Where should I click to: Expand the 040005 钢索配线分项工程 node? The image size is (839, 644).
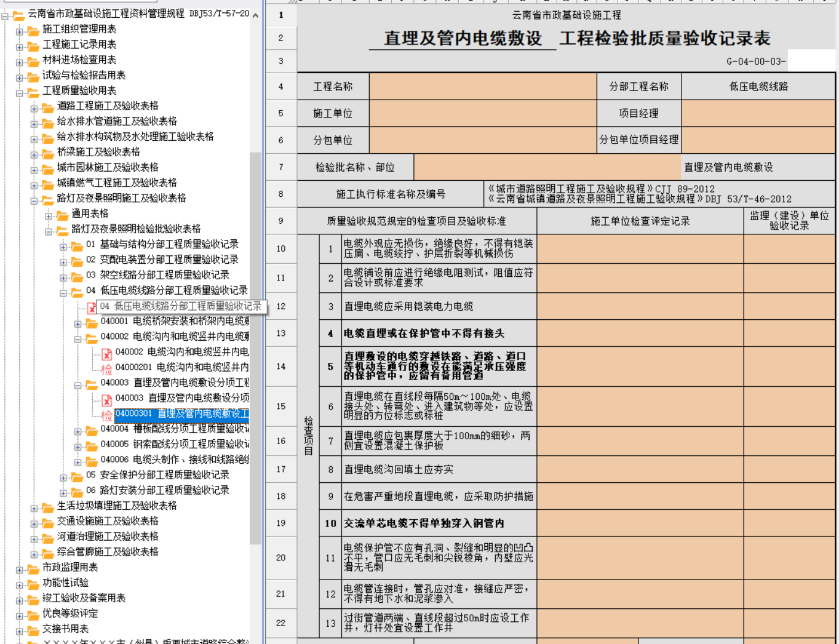click(x=78, y=447)
